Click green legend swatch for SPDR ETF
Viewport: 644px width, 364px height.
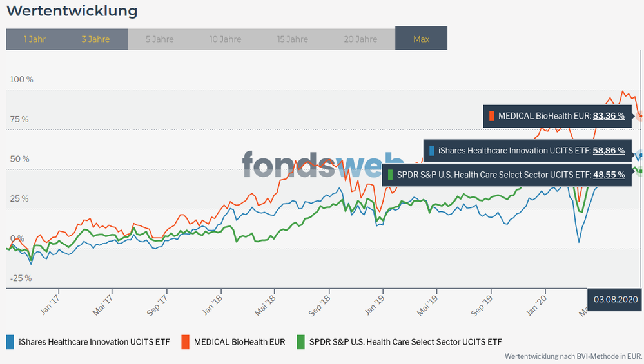coord(300,341)
